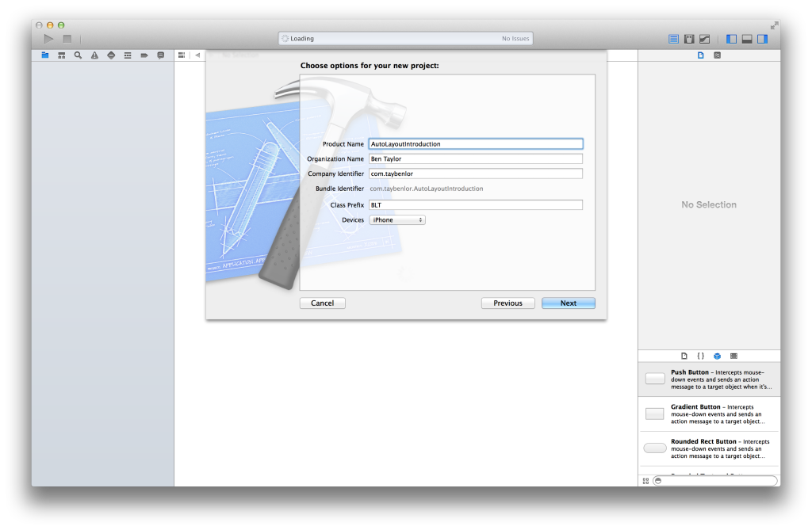Open the Breakpoint navigator
812x530 pixels.
tap(144, 55)
